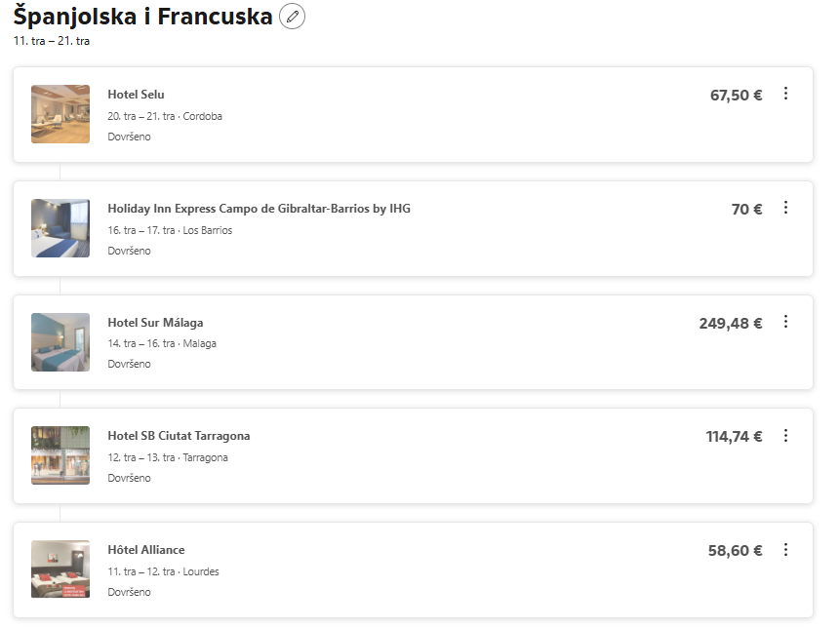
Task: Click the pencil edit icon beside trip title
Action: pyautogui.click(x=292, y=17)
